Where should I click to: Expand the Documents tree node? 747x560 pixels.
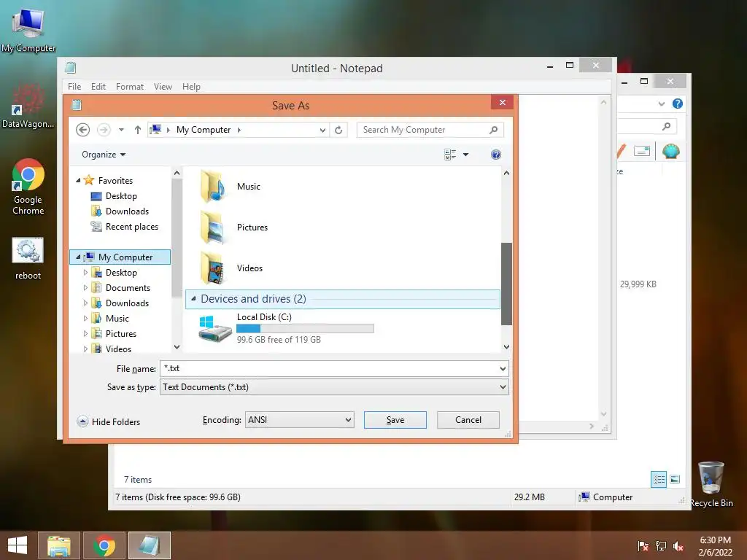85,287
